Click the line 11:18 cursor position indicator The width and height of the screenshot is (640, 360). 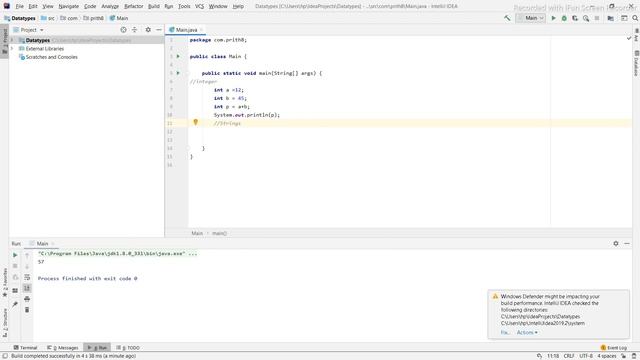coord(553,356)
